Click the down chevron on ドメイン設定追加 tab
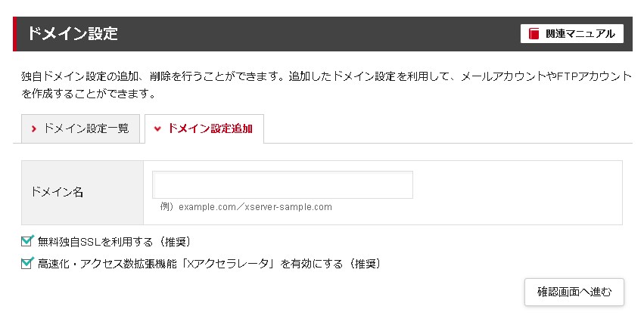Screen dimensions: 644x328 click(x=157, y=128)
